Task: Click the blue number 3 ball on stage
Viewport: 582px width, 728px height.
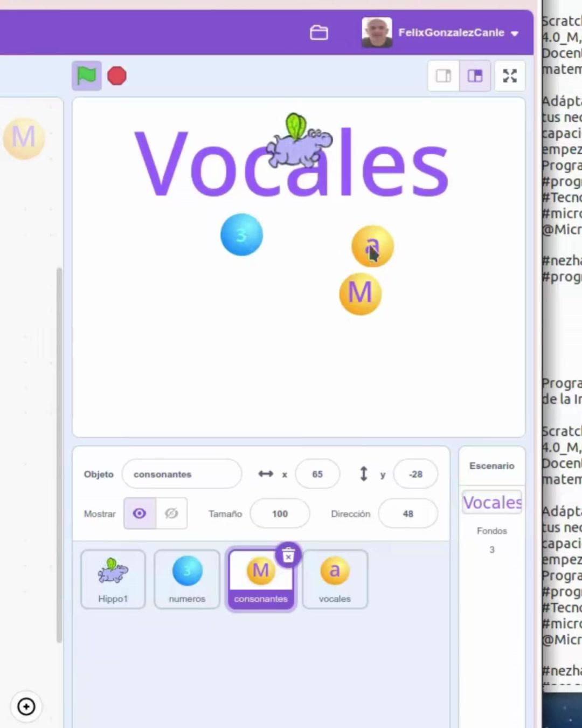Action: coord(241,235)
